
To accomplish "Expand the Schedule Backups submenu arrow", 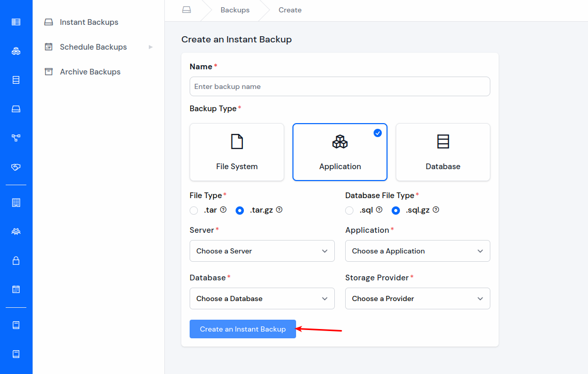I will [150, 47].
